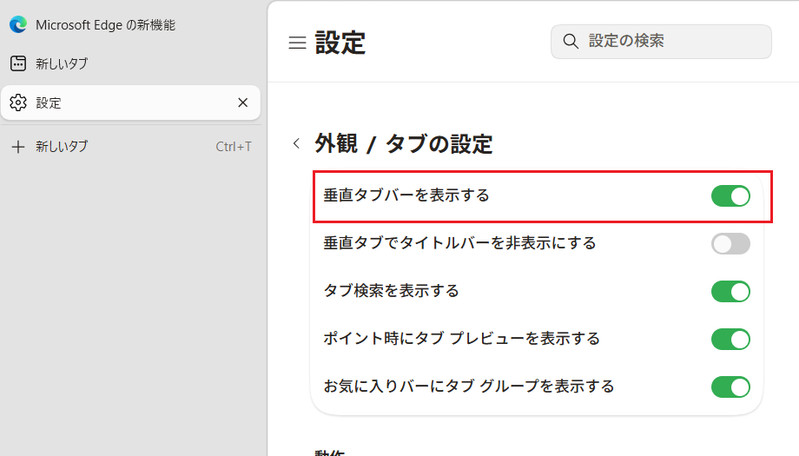Toggle ポイント時にタブ プレビューを表示する switch

[731, 339]
